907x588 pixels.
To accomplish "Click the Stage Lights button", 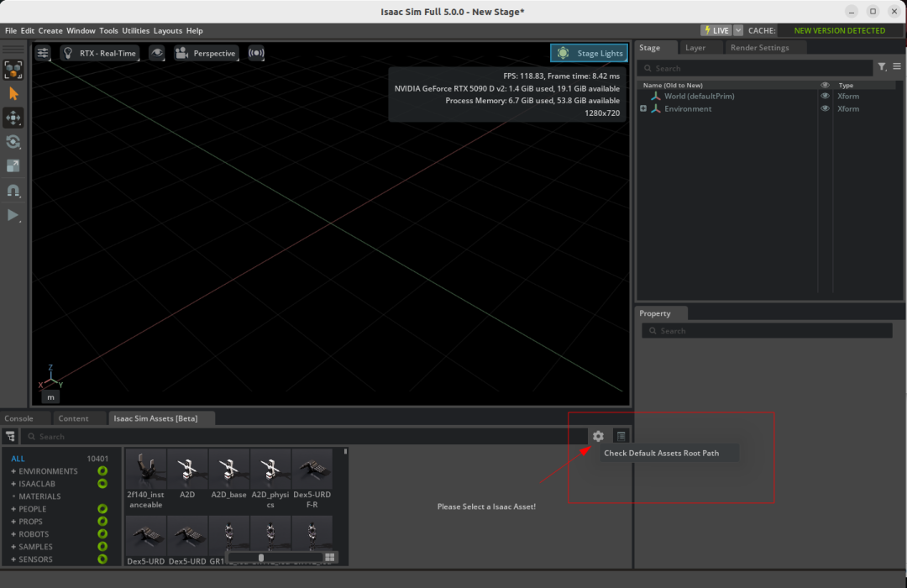I will 589,53.
